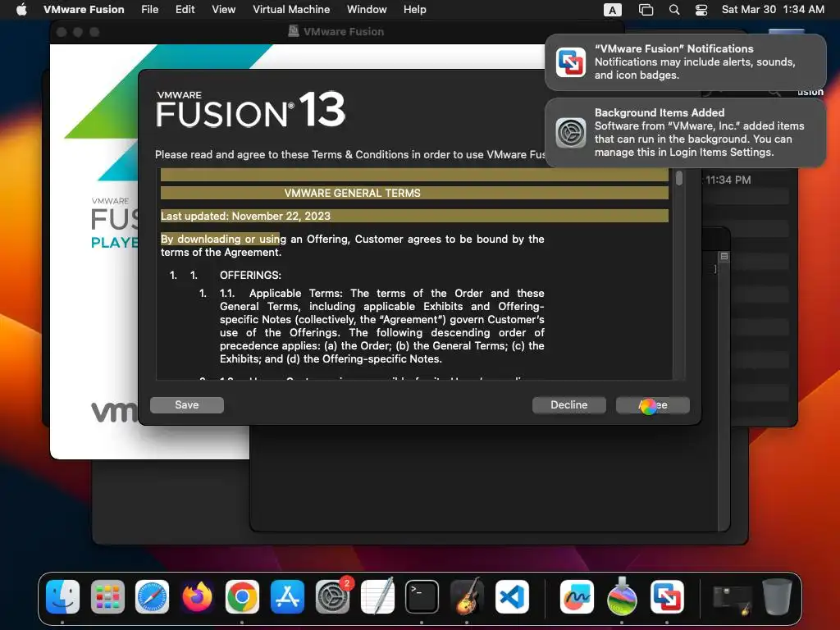Viewport: 840px width, 630px height.
Task: Click the 11:34 PM timestamp in background window
Action: click(x=728, y=180)
